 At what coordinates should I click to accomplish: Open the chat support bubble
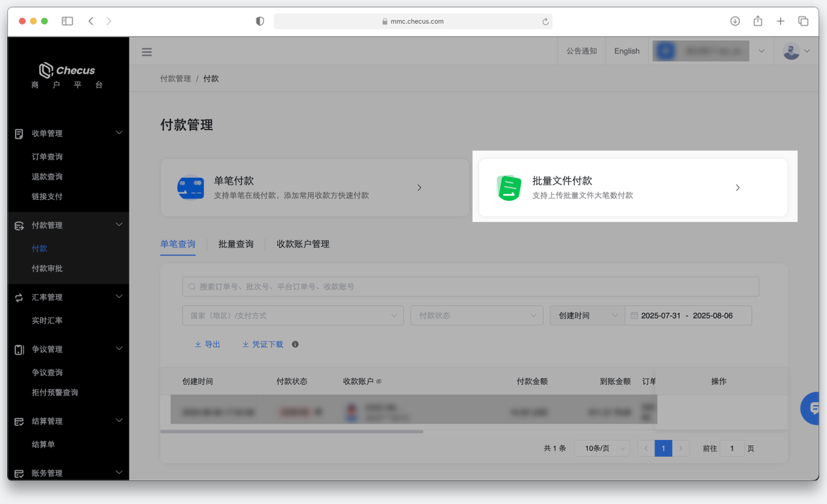[x=812, y=408]
